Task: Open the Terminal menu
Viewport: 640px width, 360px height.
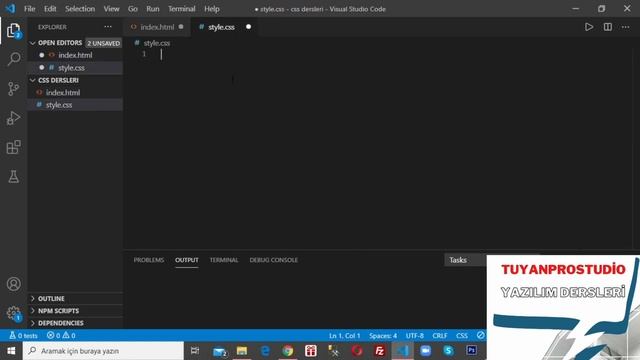Action: tap(182, 9)
